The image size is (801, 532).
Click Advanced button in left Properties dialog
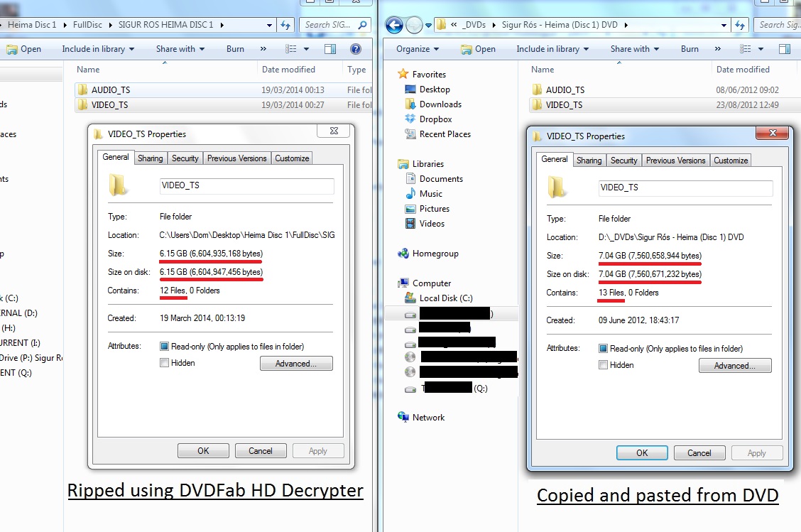point(296,364)
